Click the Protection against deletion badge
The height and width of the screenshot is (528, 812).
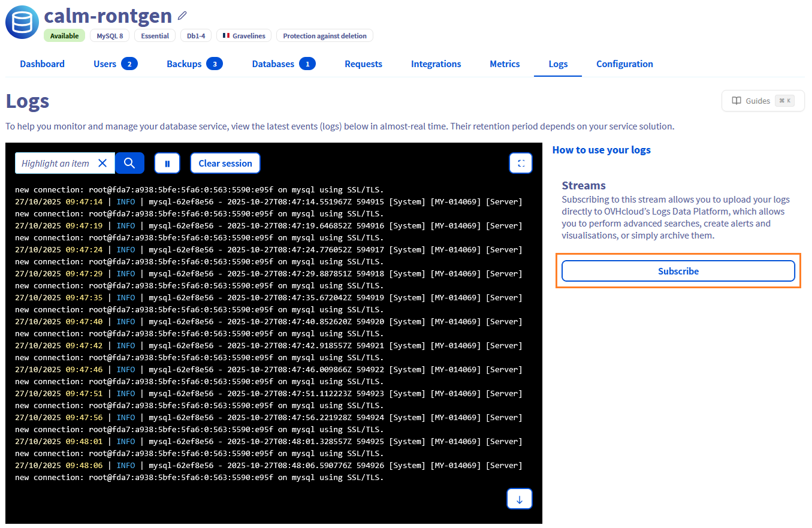[x=324, y=35]
